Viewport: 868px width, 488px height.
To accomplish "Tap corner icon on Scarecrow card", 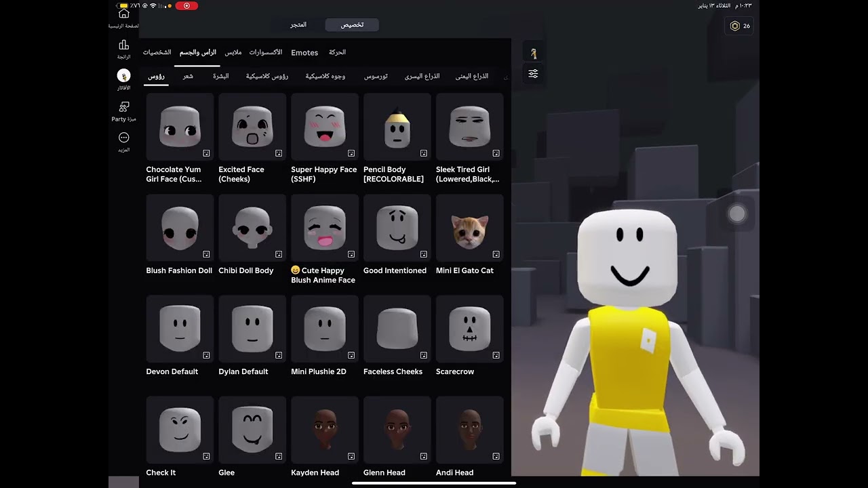I will click(x=496, y=355).
